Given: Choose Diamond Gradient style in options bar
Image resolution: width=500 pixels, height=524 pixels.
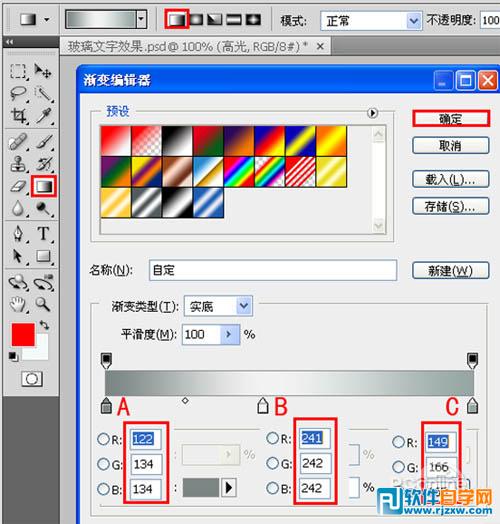Looking at the screenshot, I should 253,20.
